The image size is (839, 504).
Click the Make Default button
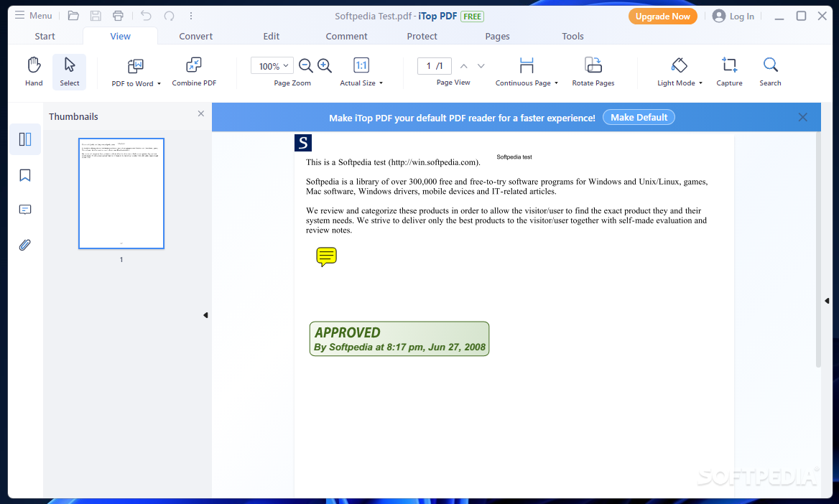coord(639,117)
